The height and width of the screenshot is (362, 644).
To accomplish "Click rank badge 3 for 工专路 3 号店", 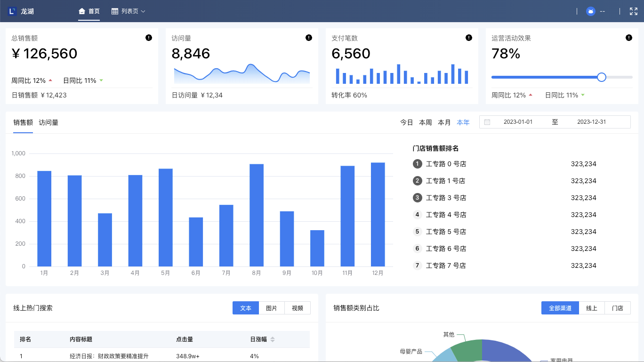I will tap(417, 198).
